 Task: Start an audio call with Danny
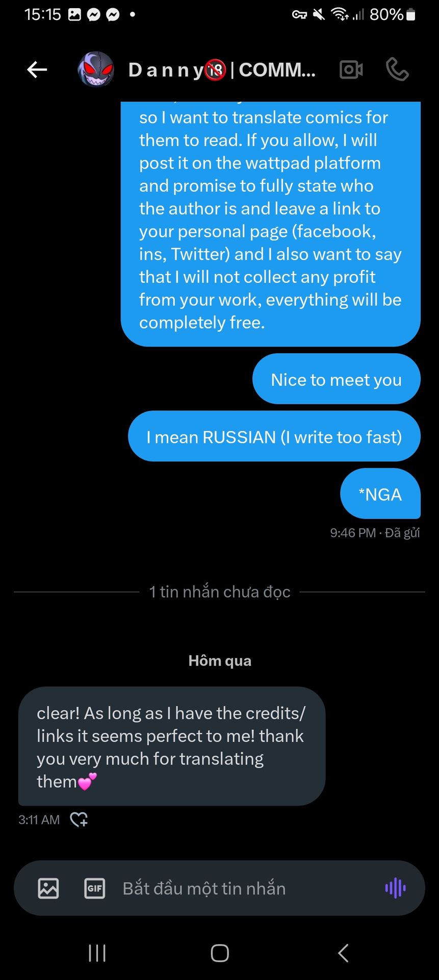click(x=397, y=69)
